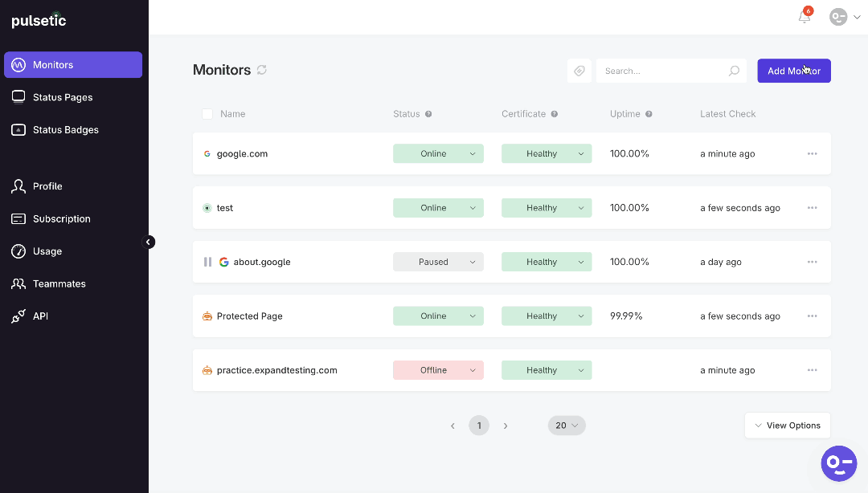This screenshot has height=493, width=868.
Task: Open the Protected Page monitor
Action: coord(249,316)
